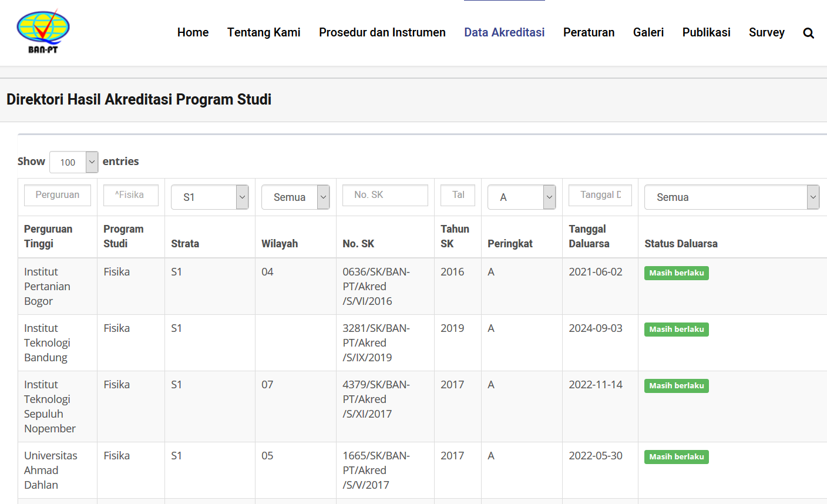Open Tentang Kami menu
This screenshot has width=827, height=504.
pyautogui.click(x=264, y=32)
